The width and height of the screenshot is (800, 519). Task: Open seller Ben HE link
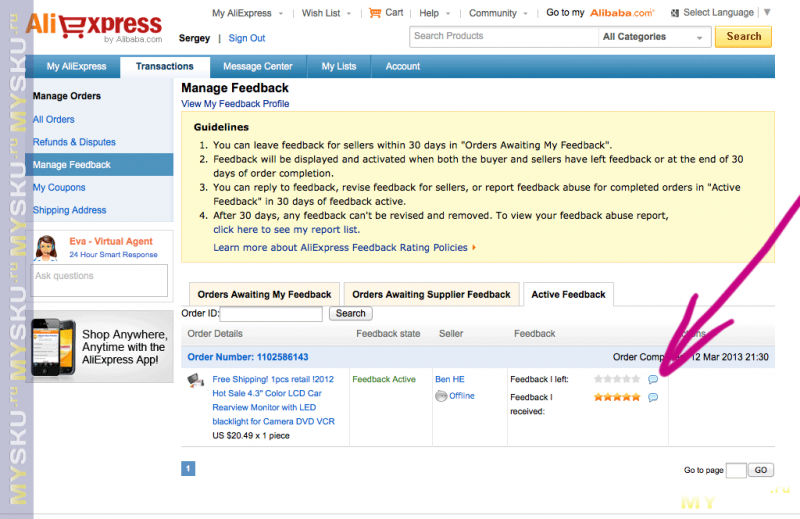point(449,379)
